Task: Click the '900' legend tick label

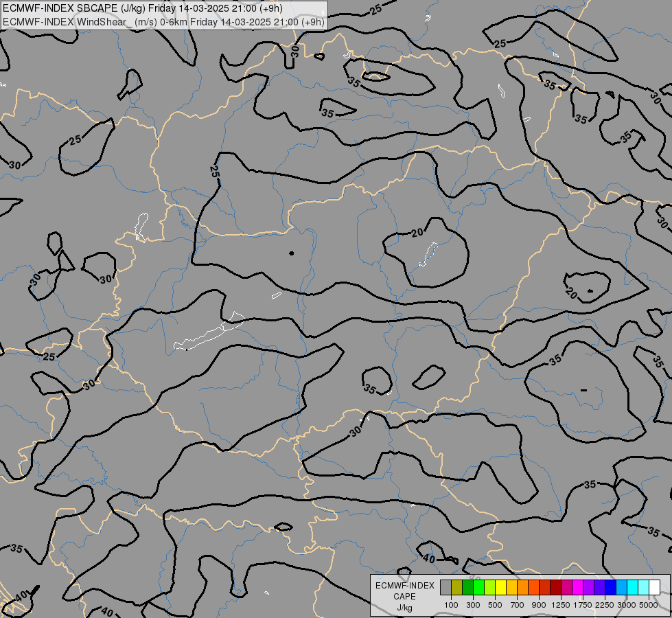Action: coord(539,605)
